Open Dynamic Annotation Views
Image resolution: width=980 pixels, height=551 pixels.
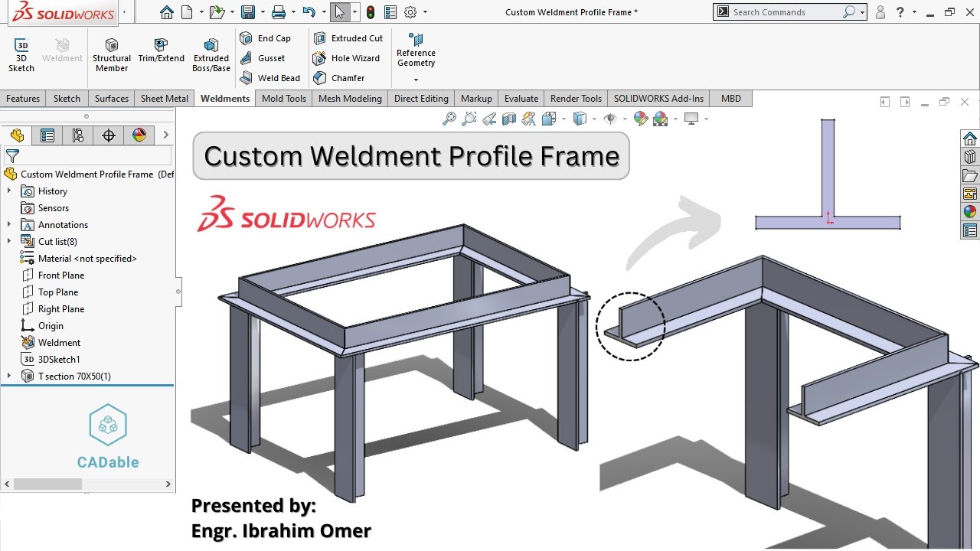tap(529, 119)
